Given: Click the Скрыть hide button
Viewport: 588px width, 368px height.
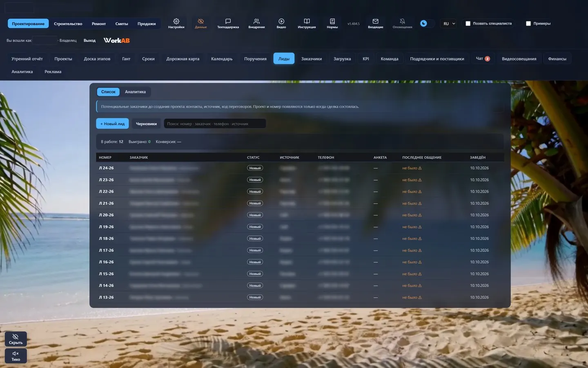Looking at the screenshot, I should point(16,339).
